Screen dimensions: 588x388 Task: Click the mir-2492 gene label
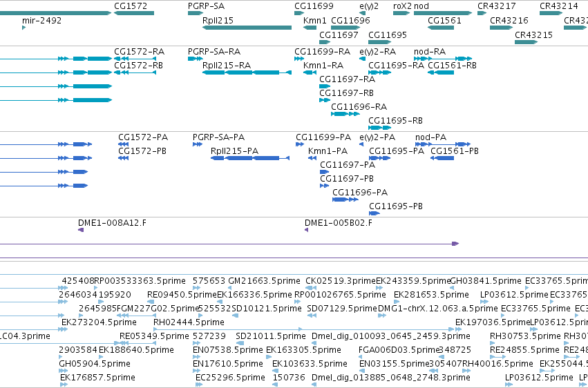(41, 21)
